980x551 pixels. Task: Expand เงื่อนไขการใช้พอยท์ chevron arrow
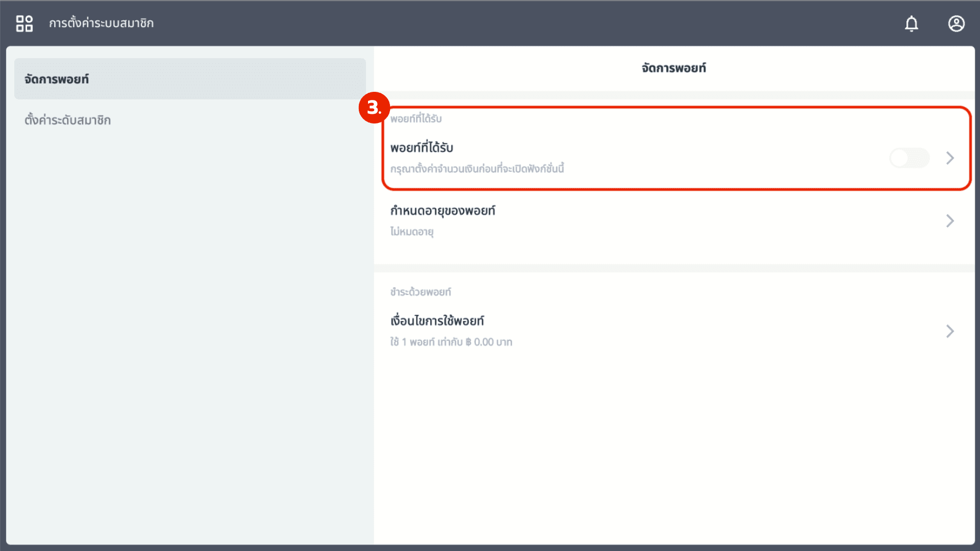(x=950, y=331)
